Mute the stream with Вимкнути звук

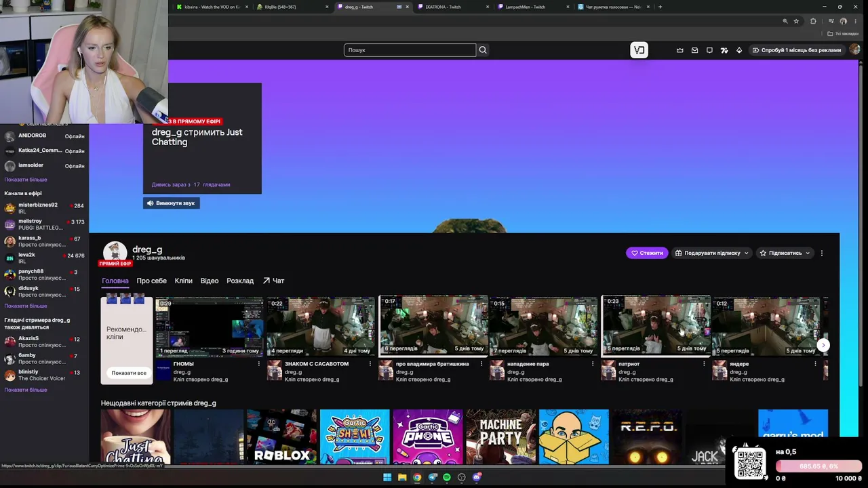click(171, 203)
